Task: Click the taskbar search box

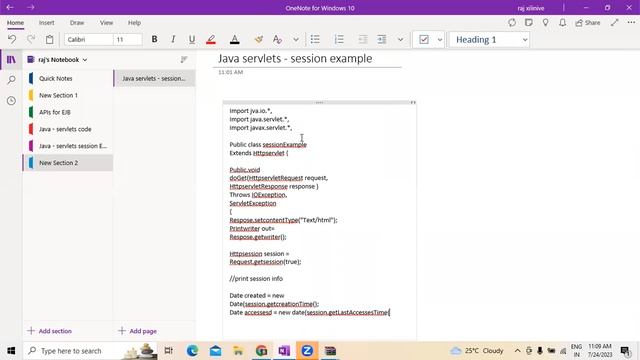Action: pyautogui.click(x=90, y=351)
